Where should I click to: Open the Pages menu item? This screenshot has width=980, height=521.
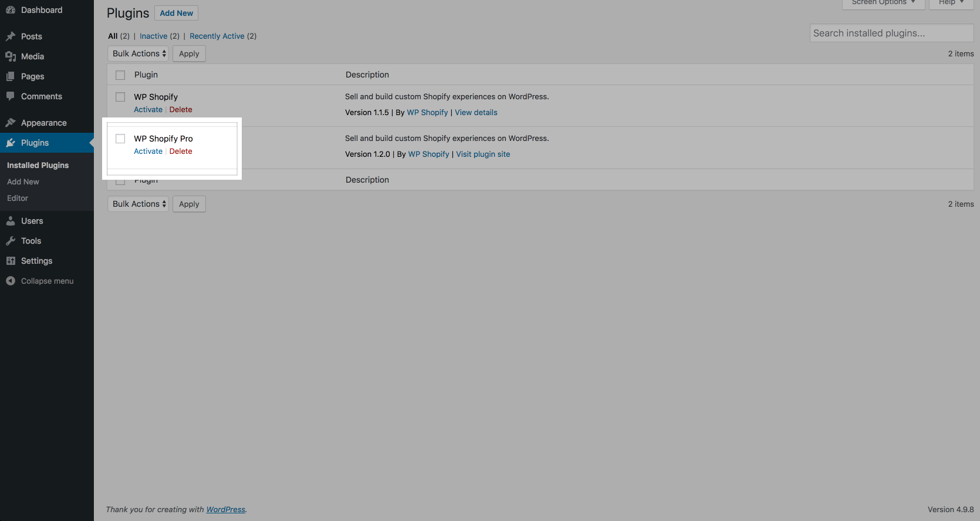[x=33, y=76]
